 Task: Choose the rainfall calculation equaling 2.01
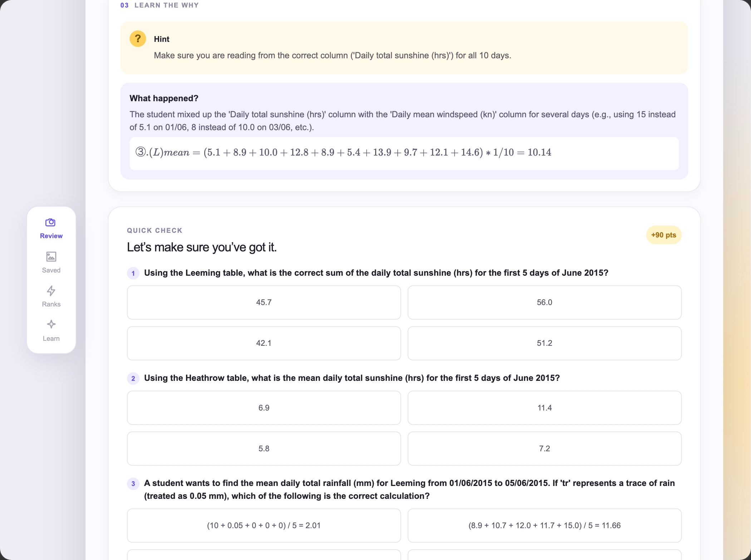pos(264,526)
